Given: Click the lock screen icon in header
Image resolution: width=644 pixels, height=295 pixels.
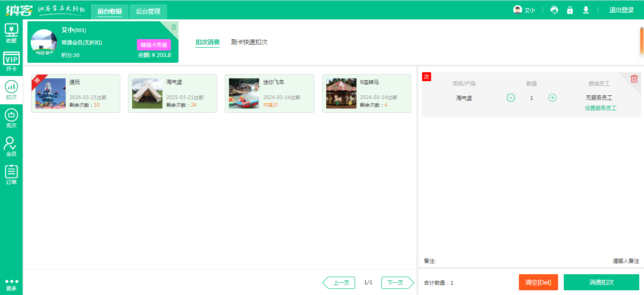Looking at the screenshot, I should pos(570,10).
